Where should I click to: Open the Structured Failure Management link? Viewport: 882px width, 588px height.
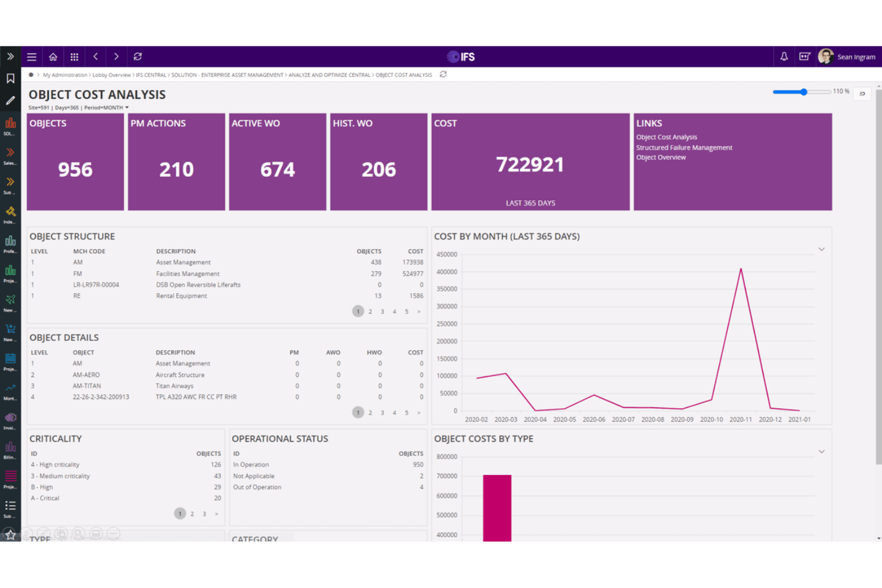(684, 148)
